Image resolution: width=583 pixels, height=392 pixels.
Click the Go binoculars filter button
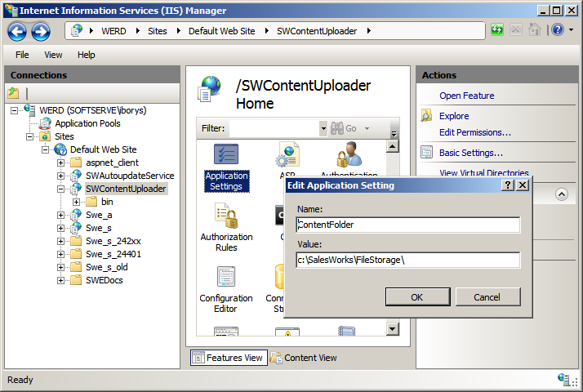tap(344, 128)
